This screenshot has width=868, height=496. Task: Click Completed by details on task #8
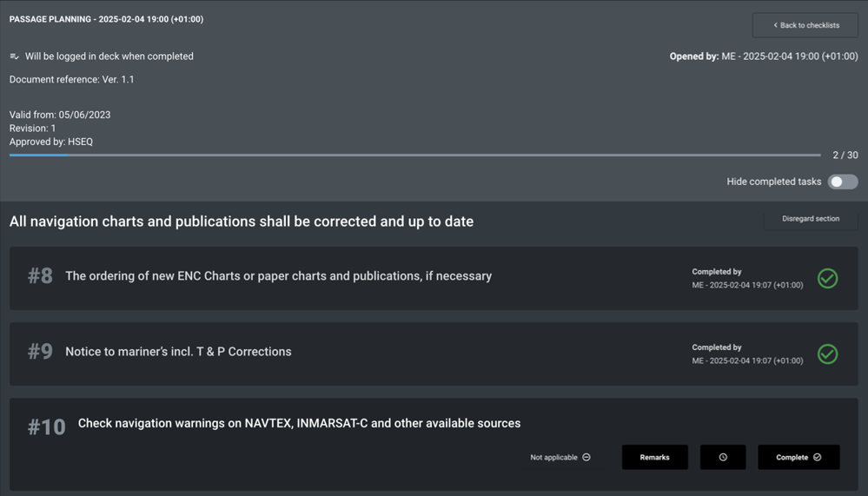[746, 279]
